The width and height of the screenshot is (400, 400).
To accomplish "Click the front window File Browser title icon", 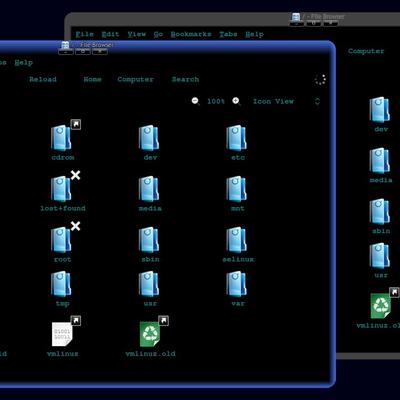I will [65, 45].
